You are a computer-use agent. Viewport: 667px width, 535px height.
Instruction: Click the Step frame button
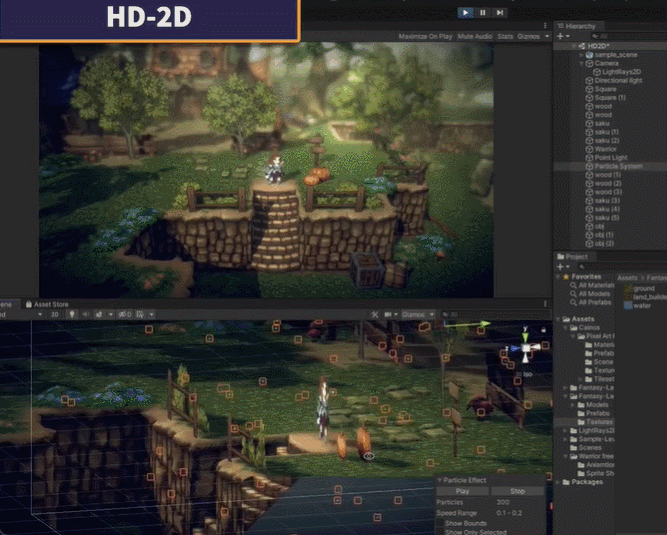pos(500,12)
